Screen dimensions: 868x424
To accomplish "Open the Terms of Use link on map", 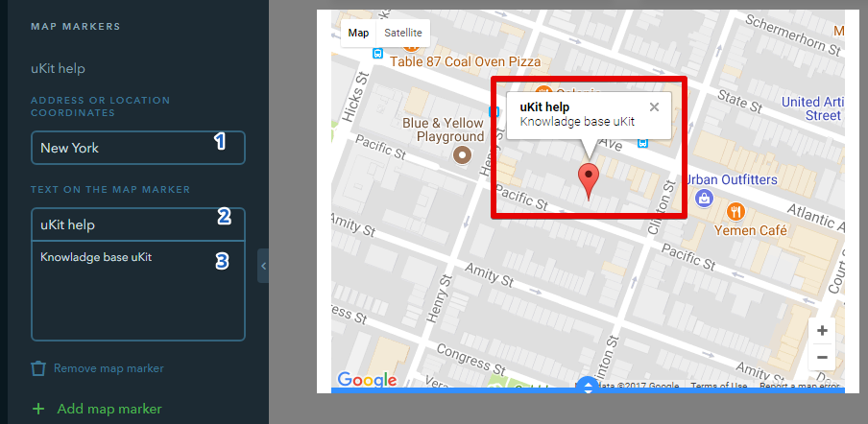I will pyautogui.click(x=718, y=386).
